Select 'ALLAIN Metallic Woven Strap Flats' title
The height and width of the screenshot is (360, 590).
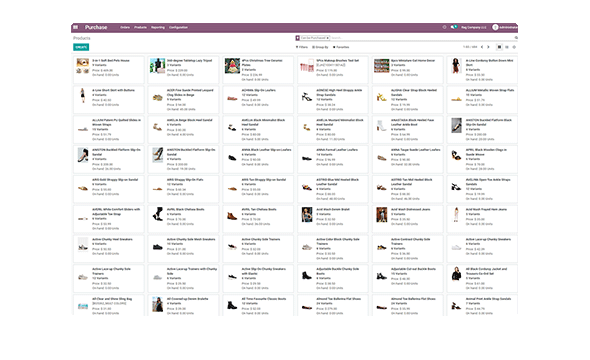[490, 90]
